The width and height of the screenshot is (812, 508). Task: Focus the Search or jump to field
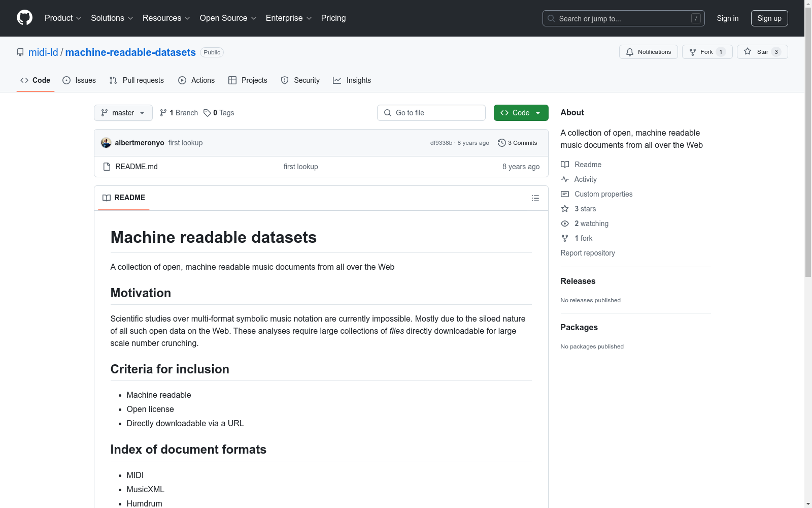point(623,18)
